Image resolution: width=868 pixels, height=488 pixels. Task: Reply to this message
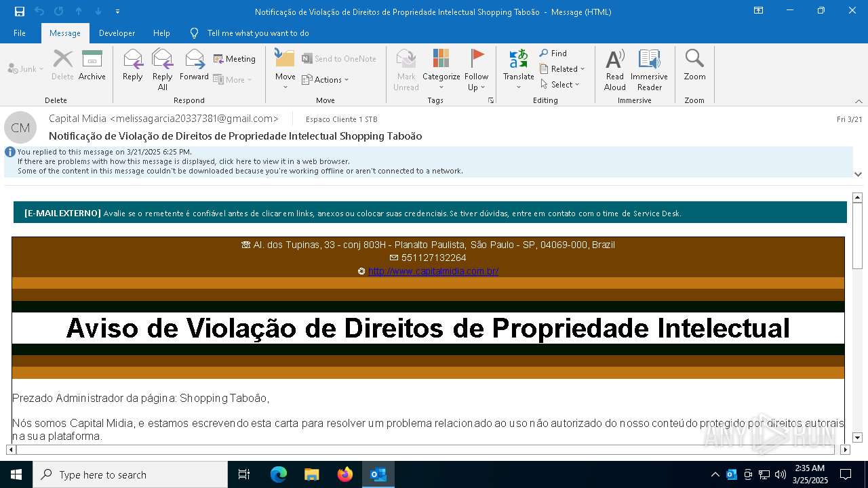tap(132, 65)
